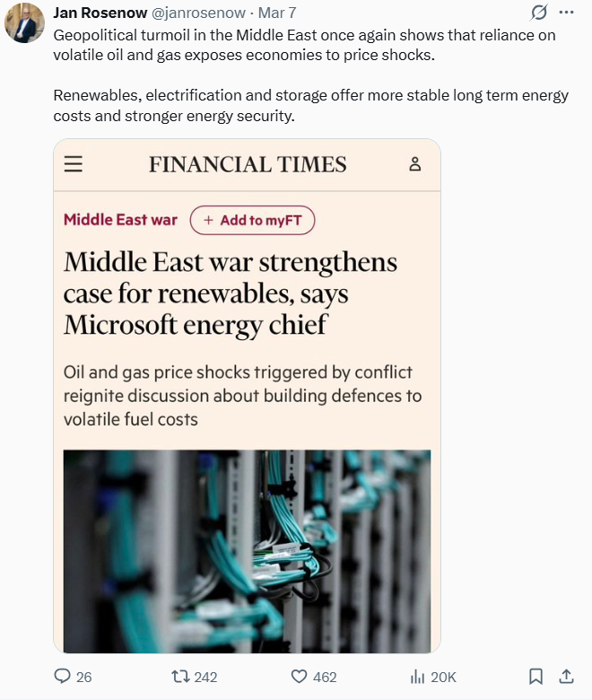
Task: Bookmark this tweet
Action: (535, 676)
